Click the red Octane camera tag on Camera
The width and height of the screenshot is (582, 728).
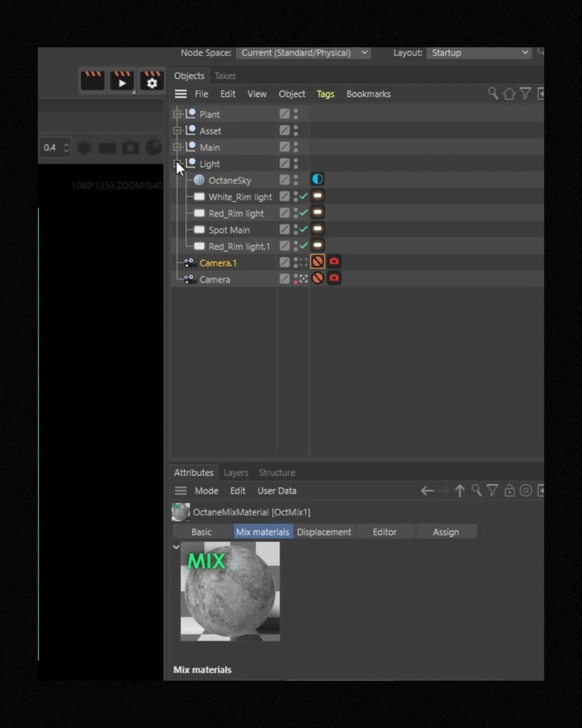334,278
